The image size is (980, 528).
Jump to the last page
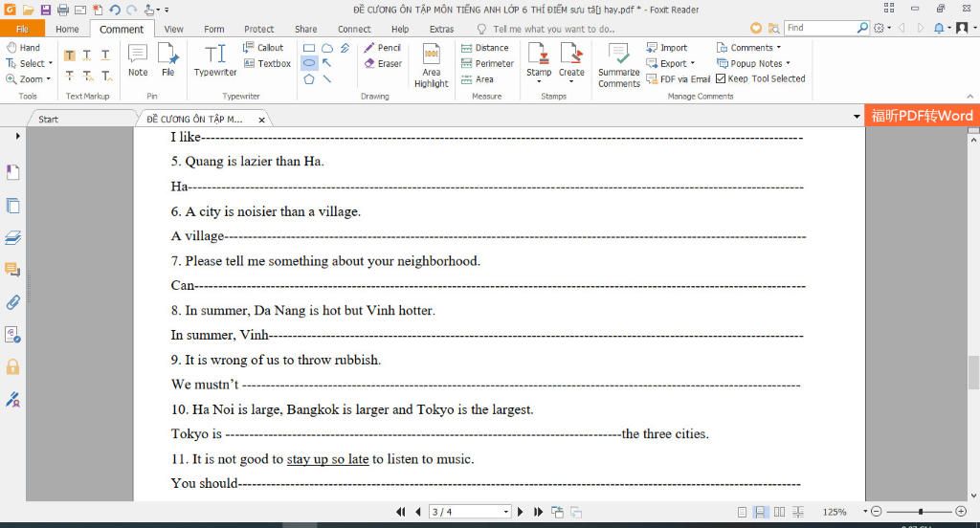[x=538, y=512]
